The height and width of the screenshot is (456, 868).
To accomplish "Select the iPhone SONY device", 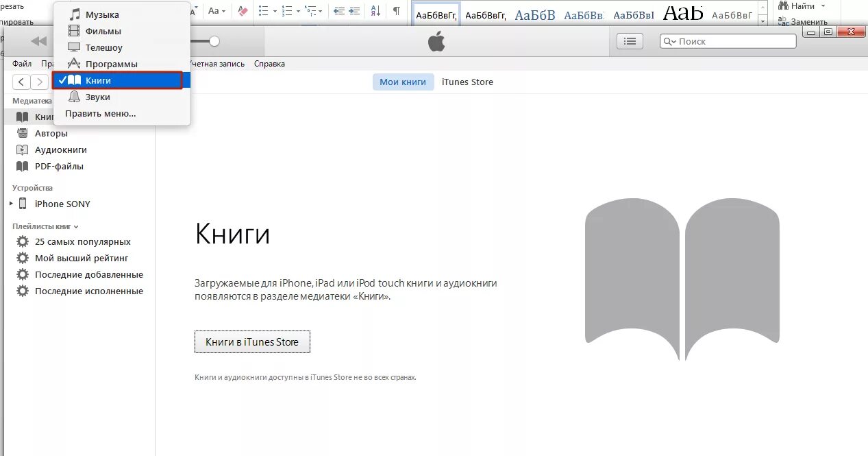I will 62,204.
